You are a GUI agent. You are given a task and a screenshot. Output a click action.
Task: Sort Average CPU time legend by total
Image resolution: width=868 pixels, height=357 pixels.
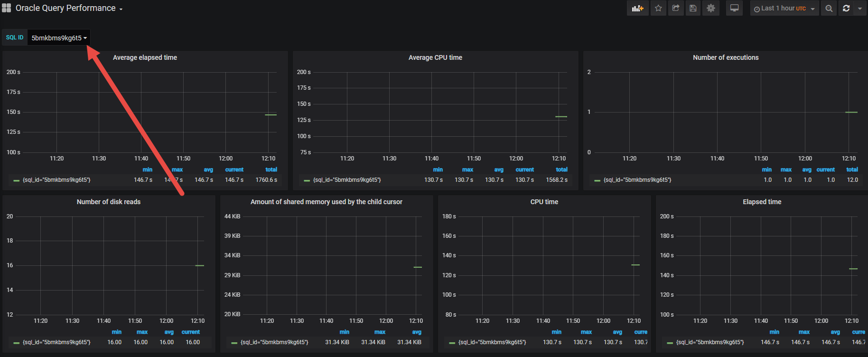coord(562,169)
